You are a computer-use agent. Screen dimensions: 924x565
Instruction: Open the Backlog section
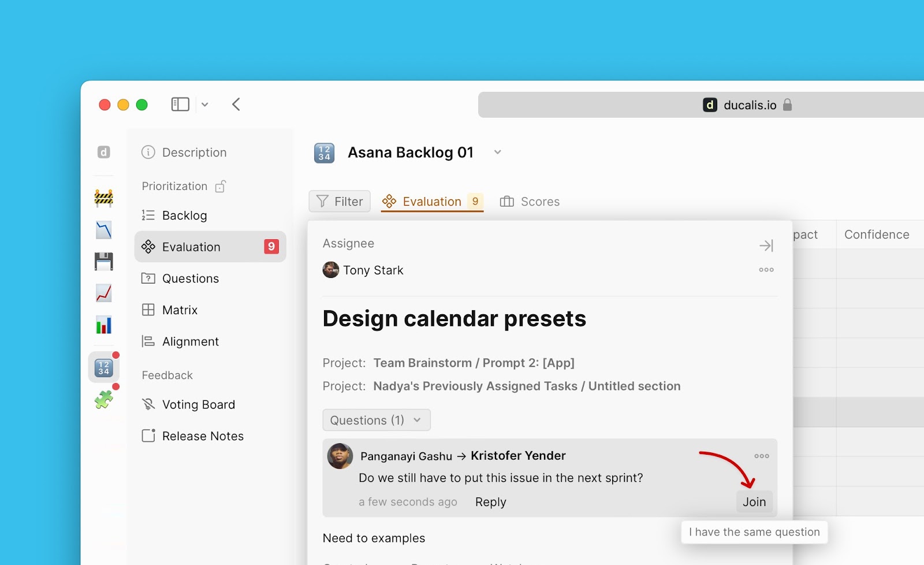[x=174, y=215]
